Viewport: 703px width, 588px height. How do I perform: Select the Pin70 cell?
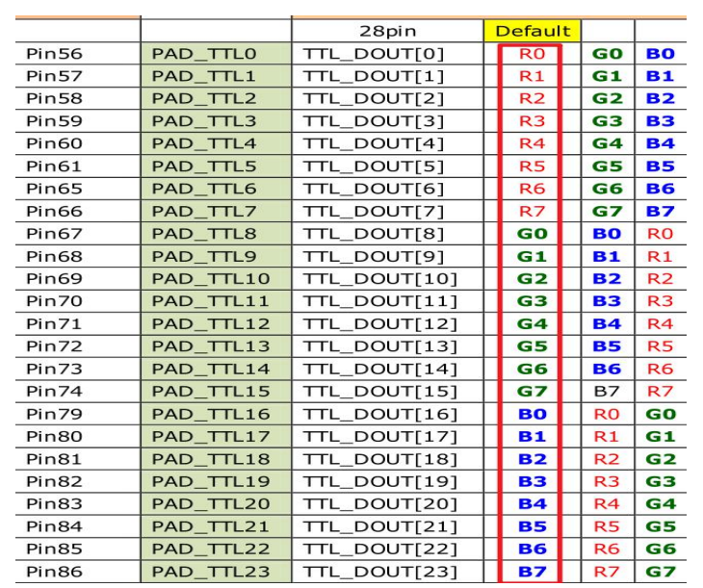78,301
